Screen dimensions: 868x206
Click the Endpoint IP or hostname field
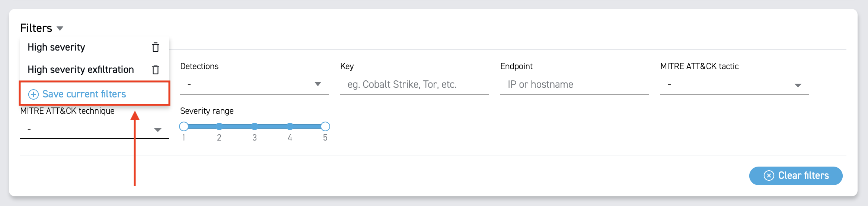pos(574,85)
